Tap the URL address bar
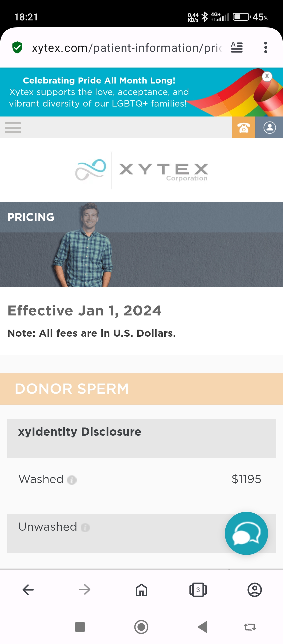This screenshot has height=644, width=283. tap(127, 48)
